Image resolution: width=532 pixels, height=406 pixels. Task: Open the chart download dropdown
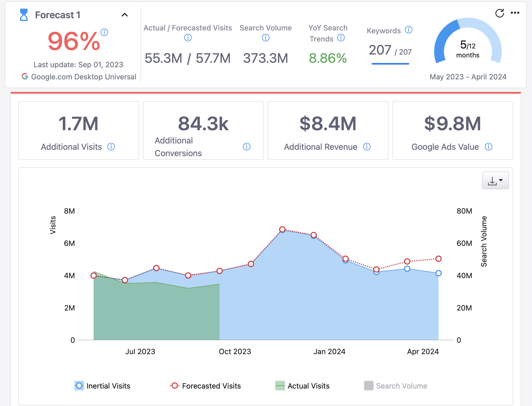495,181
